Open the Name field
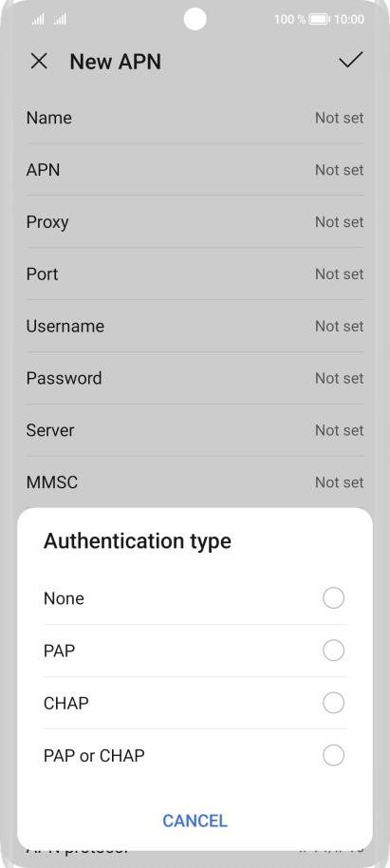 tap(195, 118)
